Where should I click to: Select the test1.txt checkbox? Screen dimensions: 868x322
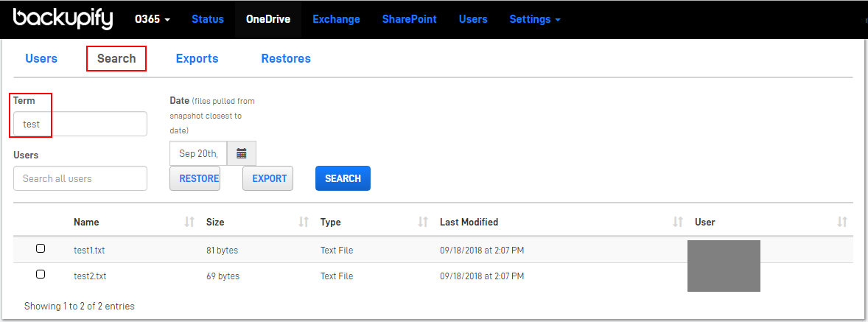pyautogui.click(x=41, y=249)
